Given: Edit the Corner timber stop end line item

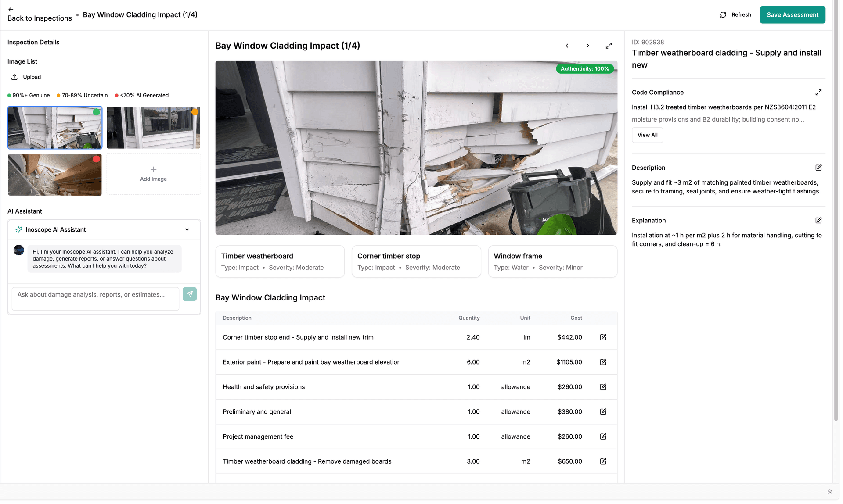Looking at the screenshot, I should pyautogui.click(x=603, y=337).
